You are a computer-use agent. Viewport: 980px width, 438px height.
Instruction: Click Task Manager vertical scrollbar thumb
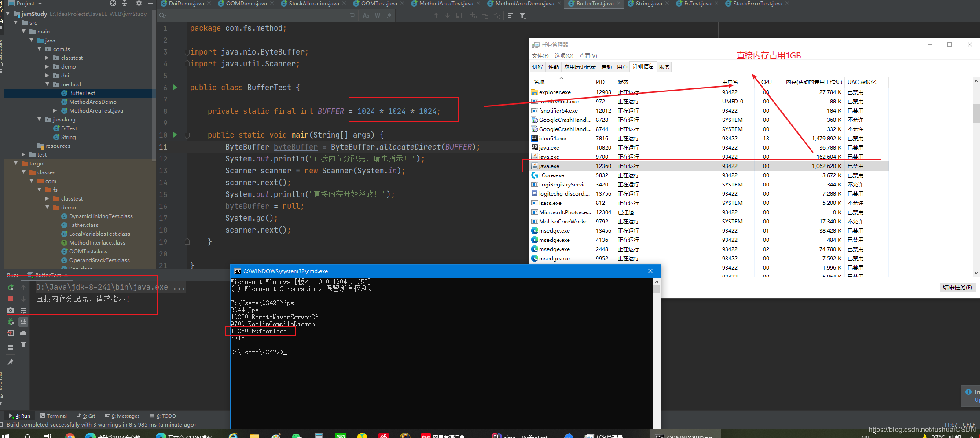point(976,113)
